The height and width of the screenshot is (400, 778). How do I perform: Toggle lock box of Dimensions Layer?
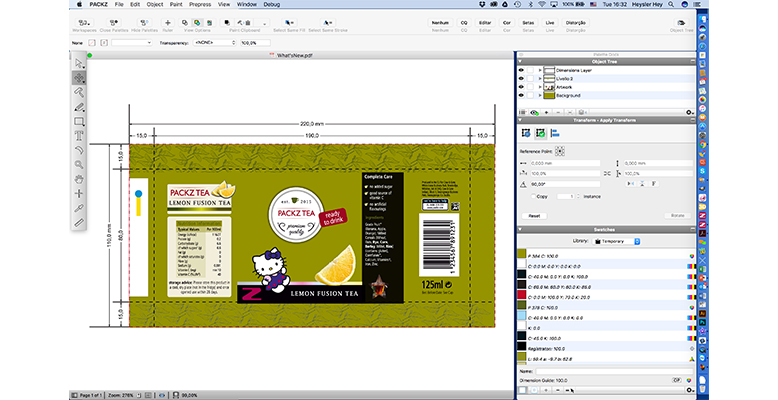tap(530, 70)
